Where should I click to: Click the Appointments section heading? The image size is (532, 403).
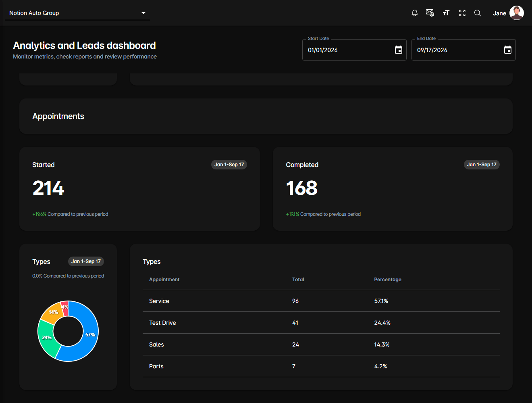[x=58, y=116]
